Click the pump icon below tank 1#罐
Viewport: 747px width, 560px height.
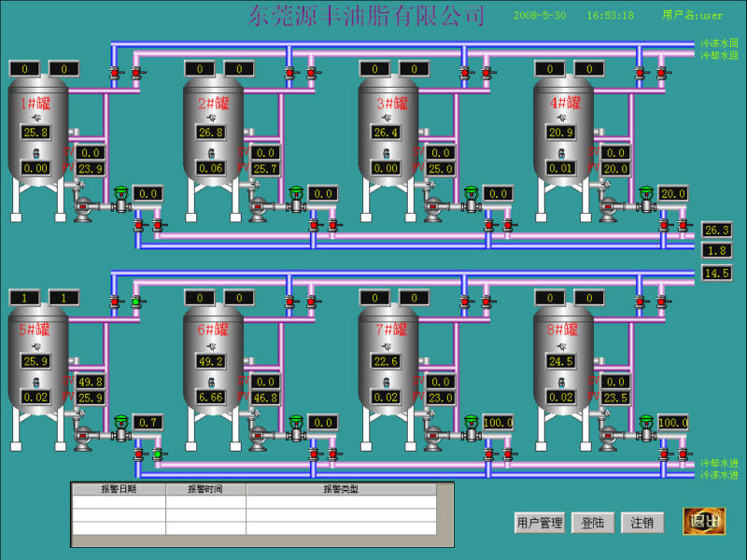pos(82,207)
